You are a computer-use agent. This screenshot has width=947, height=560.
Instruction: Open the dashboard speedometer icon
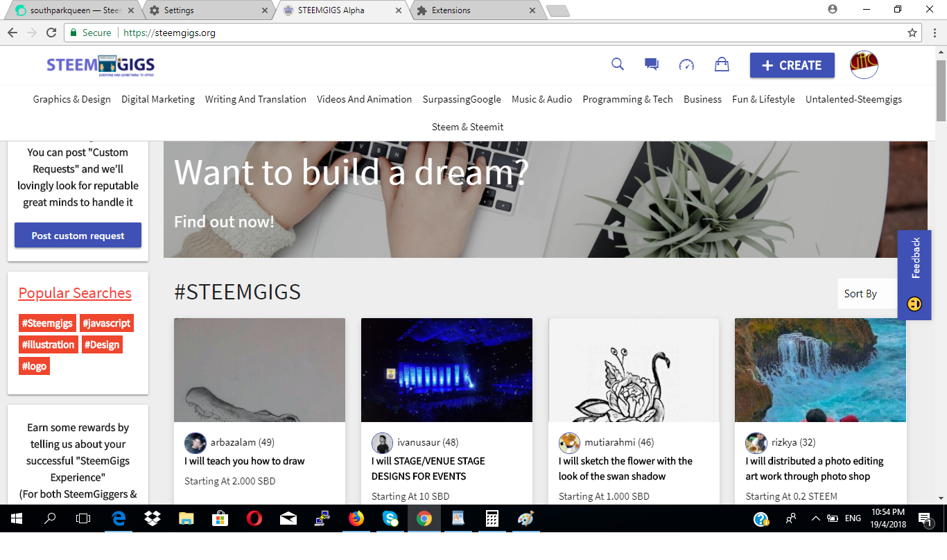click(x=686, y=65)
